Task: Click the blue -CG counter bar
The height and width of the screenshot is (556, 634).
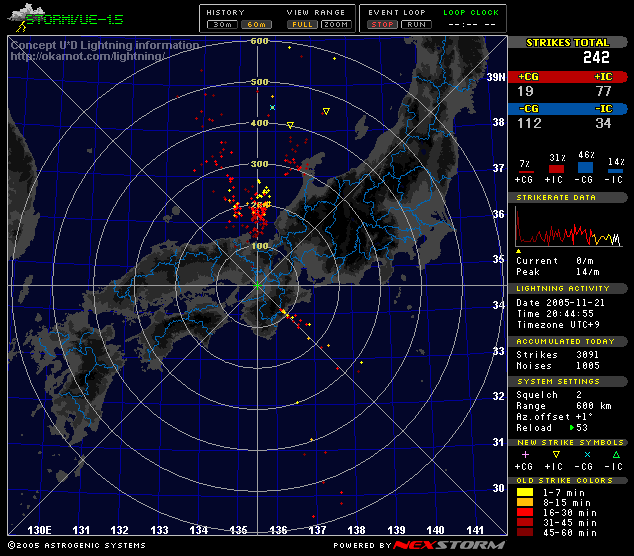Action: tap(539, 108)
